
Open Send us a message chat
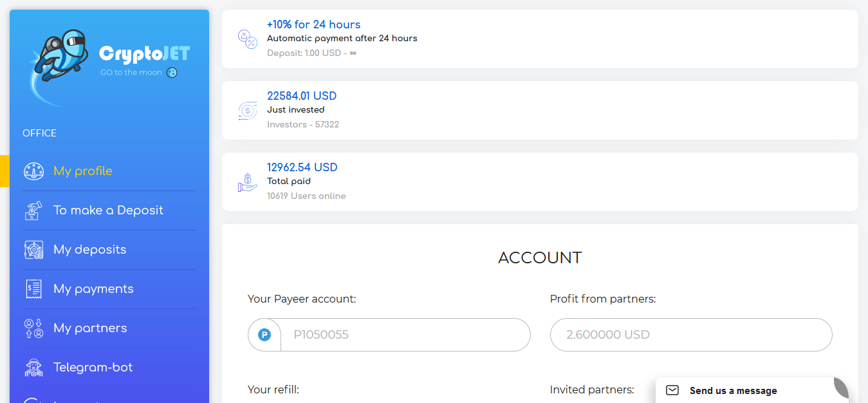pos(733,391)
